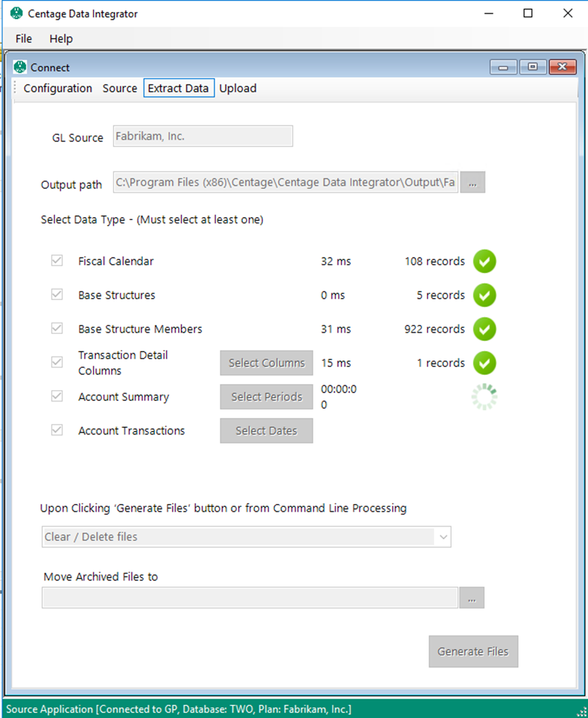This screenshot has height=718, width=588.
Task: Click the resize grip in the status bar corner
Action: click(x=581, y=711)
